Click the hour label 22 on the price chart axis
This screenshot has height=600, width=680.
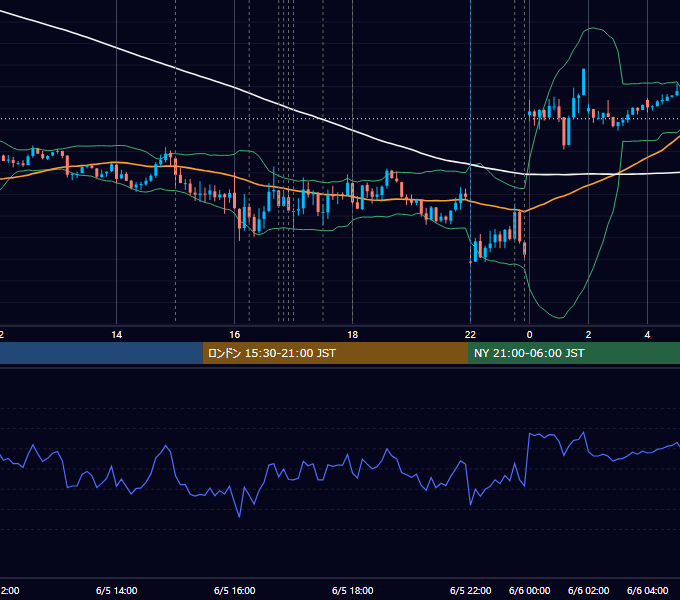(470, 335)
